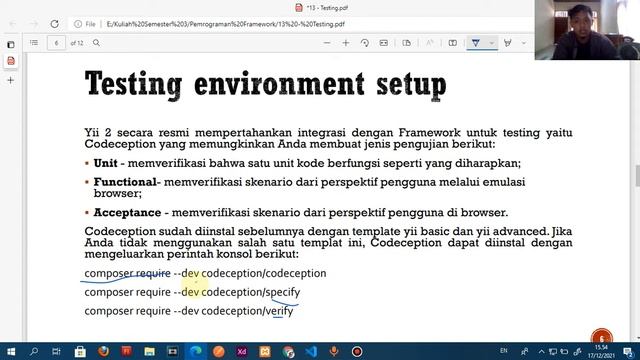Show hidden system tray icons
Image resolution: width=640 pixels, height=360 pixels.
coord(541,351)
